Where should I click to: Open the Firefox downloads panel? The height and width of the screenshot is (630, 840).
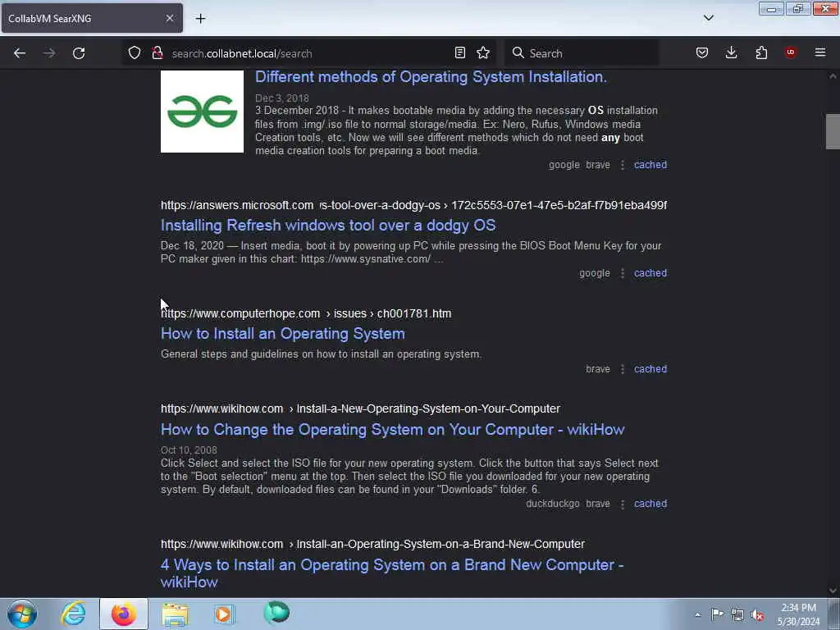click(731, 52)
